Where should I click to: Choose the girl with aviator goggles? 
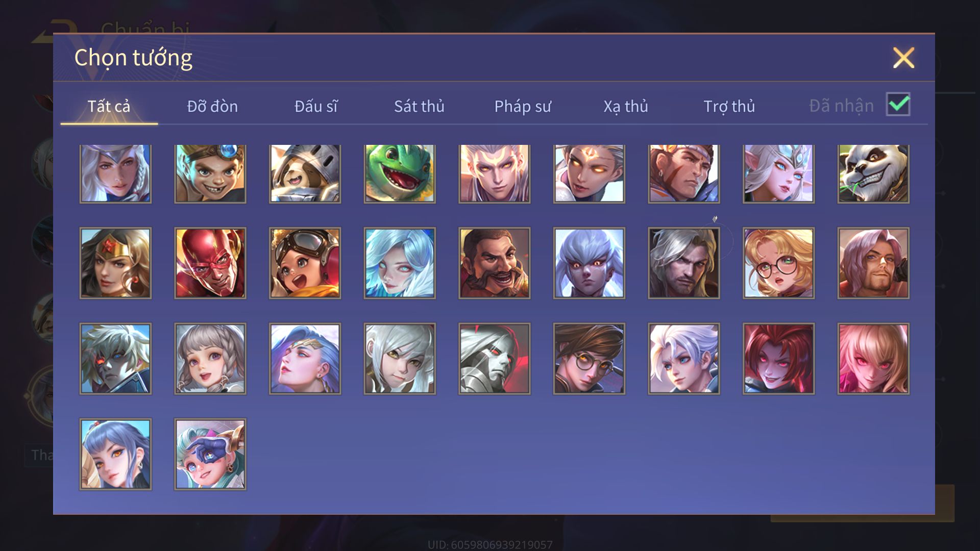[305, 263]
